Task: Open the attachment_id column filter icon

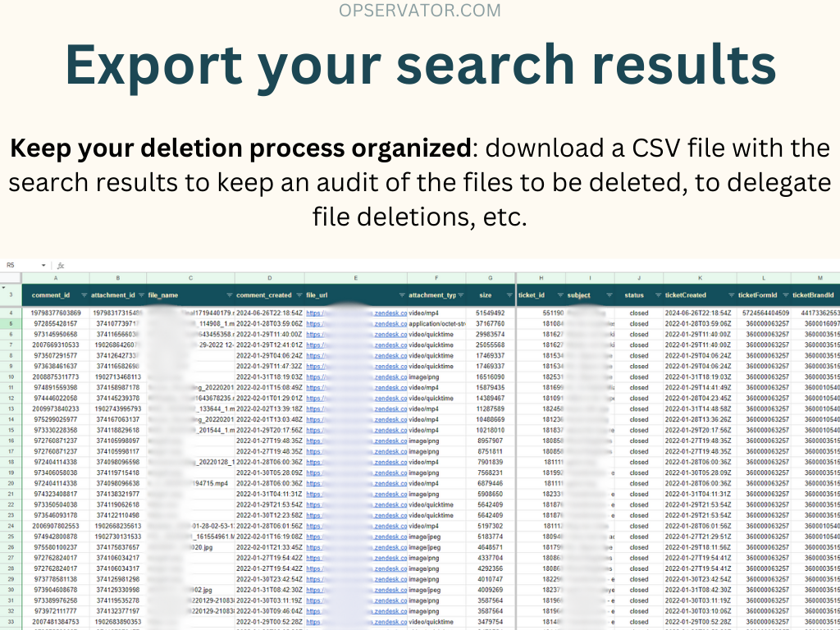Action: click(139, 295)
